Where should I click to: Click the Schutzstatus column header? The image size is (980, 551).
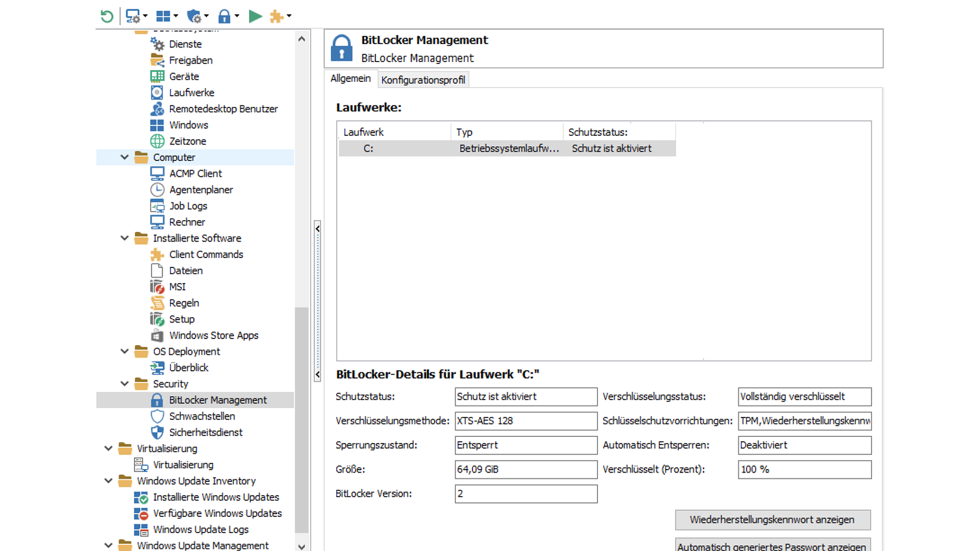point(620,132)
